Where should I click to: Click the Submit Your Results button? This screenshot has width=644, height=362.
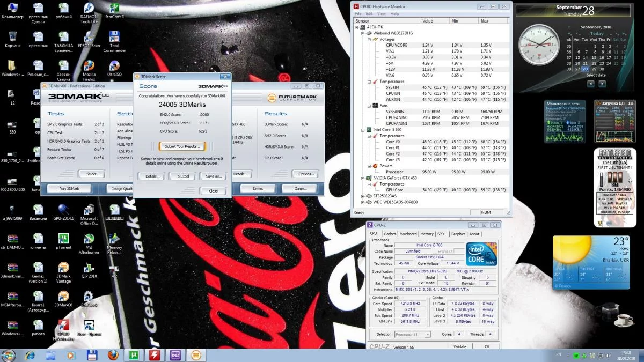(182, 146)
